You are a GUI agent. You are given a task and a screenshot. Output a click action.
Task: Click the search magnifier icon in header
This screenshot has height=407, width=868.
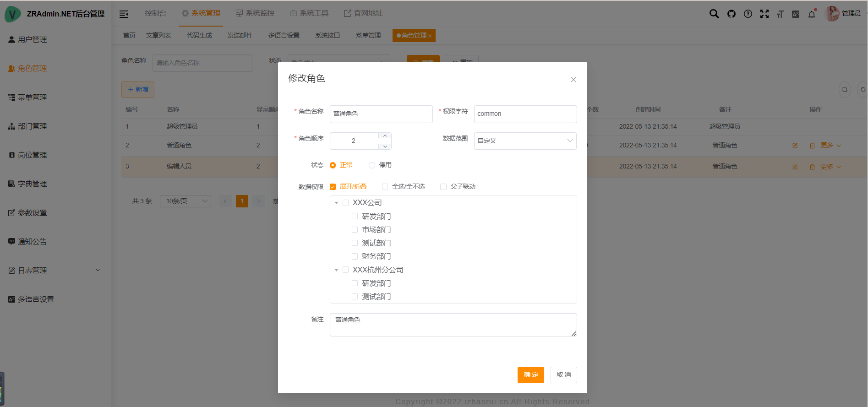(714, 14)
